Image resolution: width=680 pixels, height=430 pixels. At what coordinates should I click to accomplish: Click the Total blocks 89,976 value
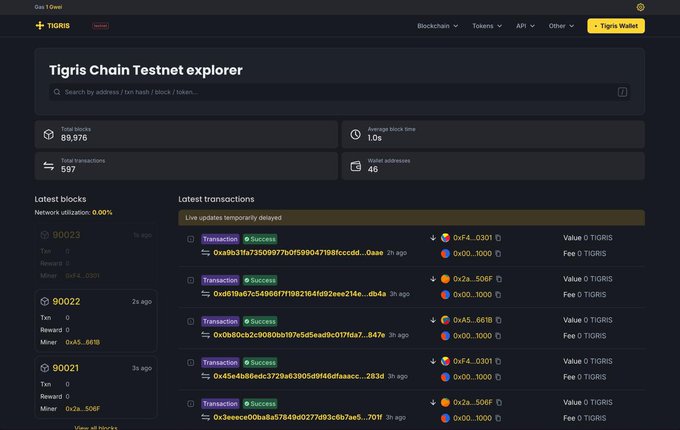(74, 138)
